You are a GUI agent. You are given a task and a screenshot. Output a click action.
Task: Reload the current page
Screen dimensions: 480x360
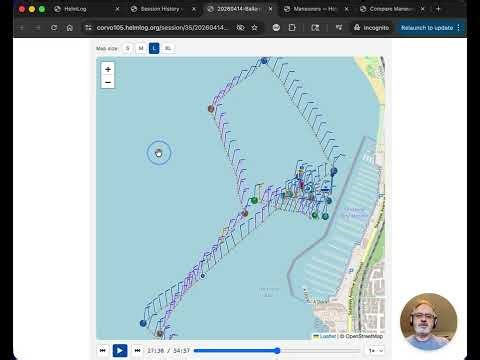[54, 28]
